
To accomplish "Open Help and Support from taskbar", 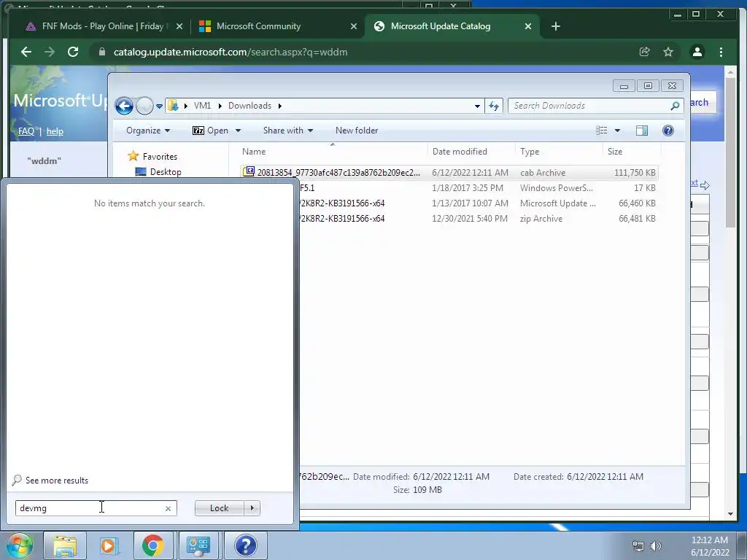I will 245,545.
